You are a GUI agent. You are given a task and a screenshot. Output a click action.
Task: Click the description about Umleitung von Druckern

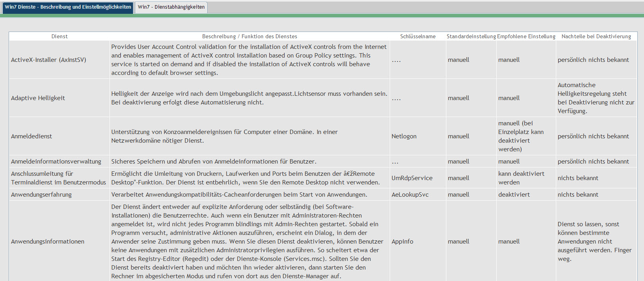246,178
